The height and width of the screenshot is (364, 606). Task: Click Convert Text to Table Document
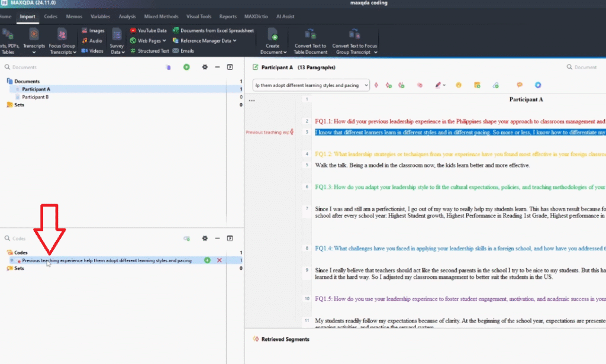[310, 40]
